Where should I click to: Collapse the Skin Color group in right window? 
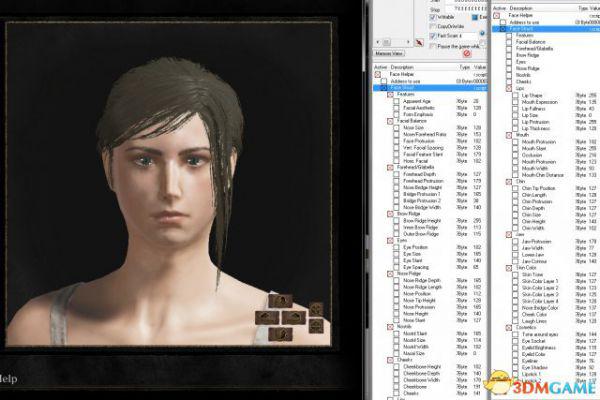[509, 268]
